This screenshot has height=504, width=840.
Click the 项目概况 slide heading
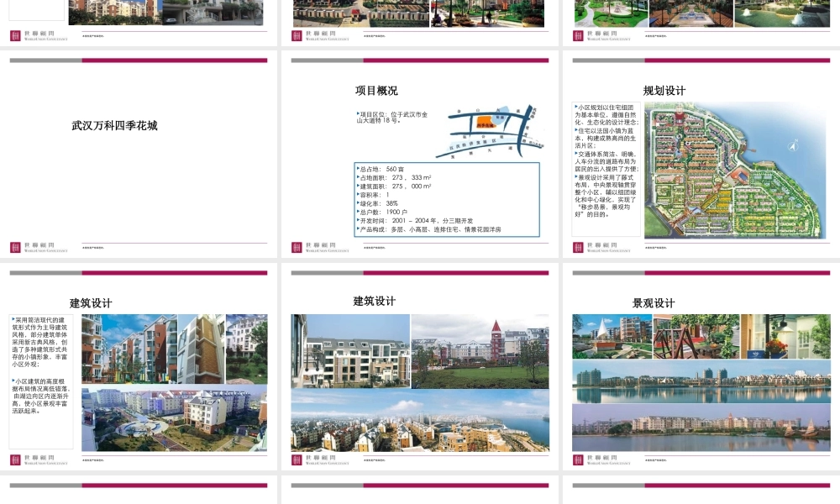(376, 91)
